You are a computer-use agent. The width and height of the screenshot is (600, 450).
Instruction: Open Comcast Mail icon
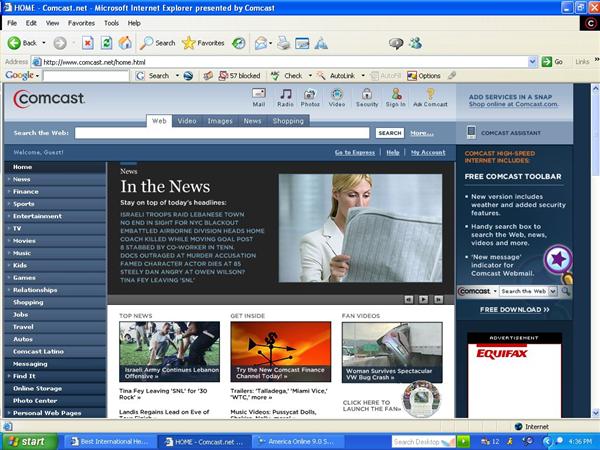pos(259,98)
